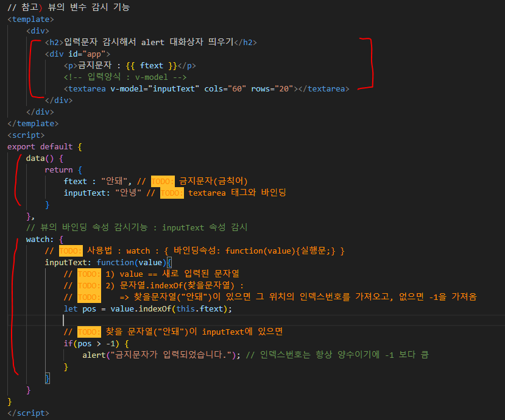Click the inputText value "안녕"

tap(128, 193)
